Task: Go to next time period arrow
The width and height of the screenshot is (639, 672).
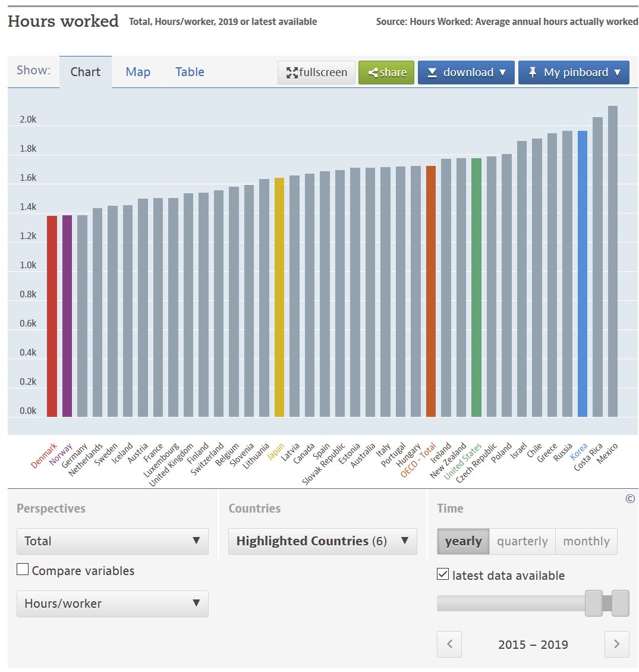Action: tap(616, 645)
